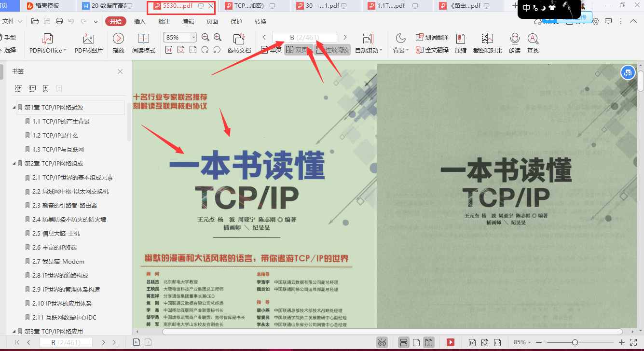Go to next page arrow in ribbon

345,37
